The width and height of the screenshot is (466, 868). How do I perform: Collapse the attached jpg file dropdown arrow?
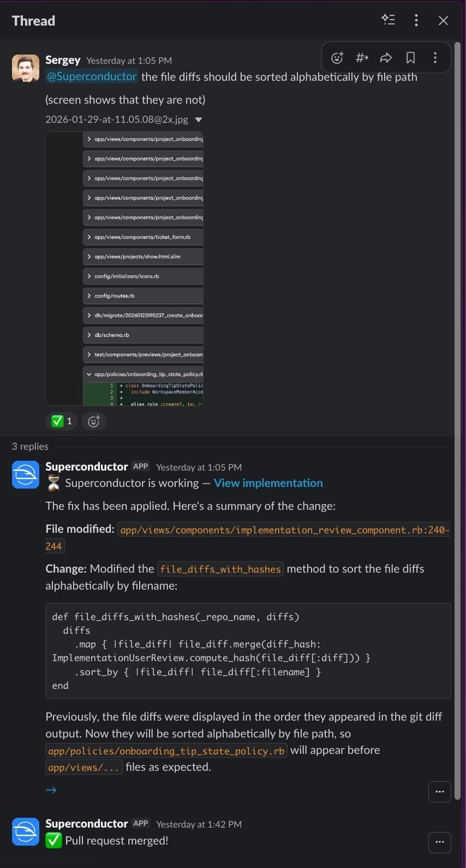coord(199,120)
